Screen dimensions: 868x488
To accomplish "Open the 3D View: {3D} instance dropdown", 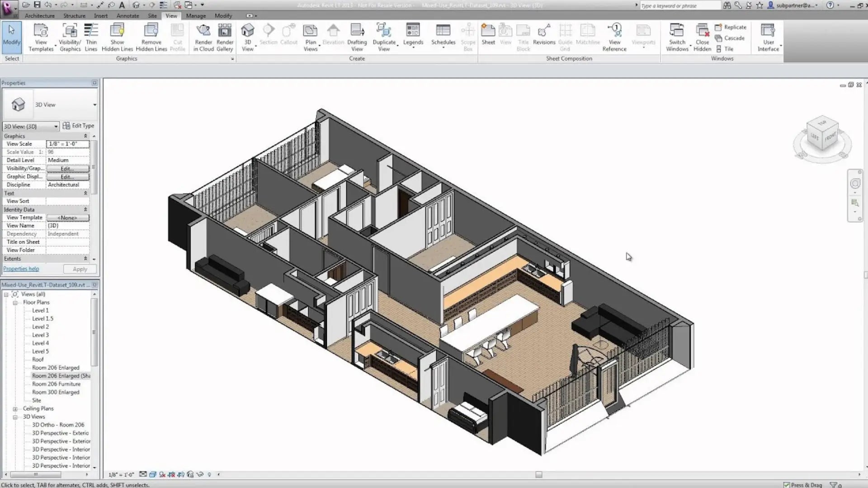I will [x=56, y=127].
